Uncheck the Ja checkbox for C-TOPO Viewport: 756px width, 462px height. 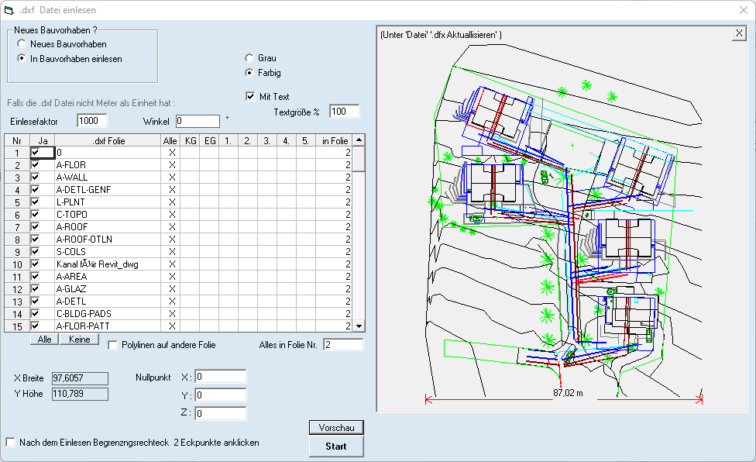click(35, 215)
